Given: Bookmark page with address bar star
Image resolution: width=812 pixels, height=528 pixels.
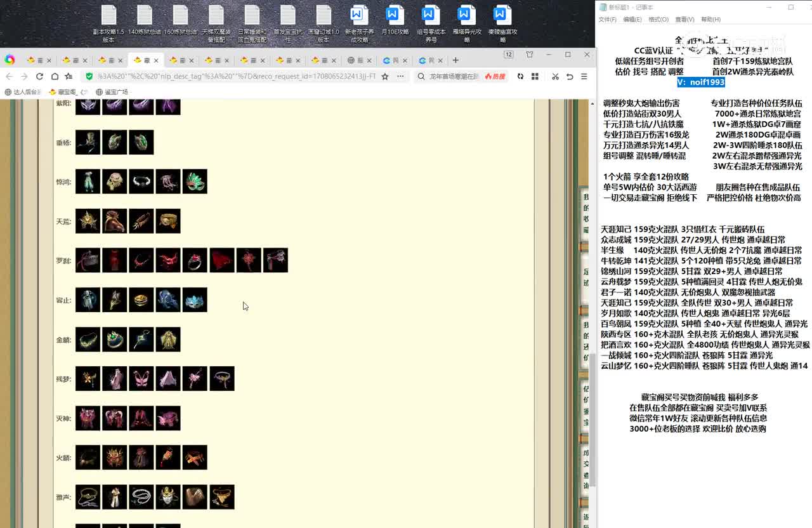Looking at the screenshot, I should (384, 76).
